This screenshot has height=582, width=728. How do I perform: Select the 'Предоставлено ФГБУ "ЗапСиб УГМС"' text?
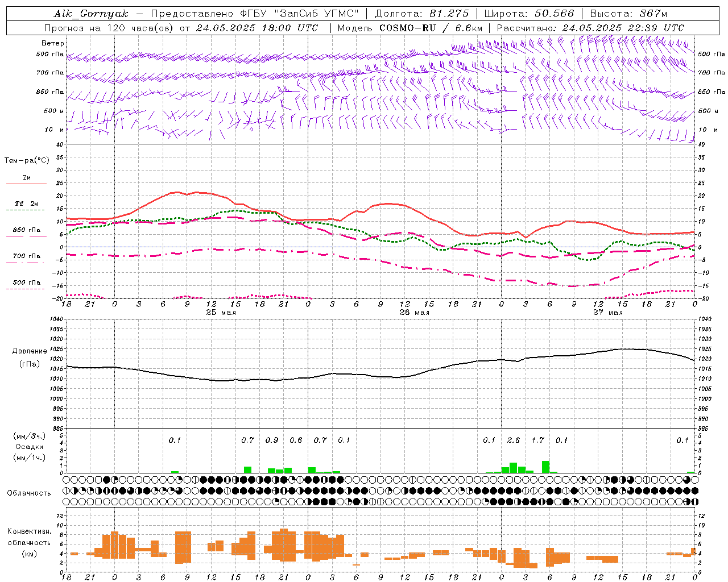tap(255, 14)
